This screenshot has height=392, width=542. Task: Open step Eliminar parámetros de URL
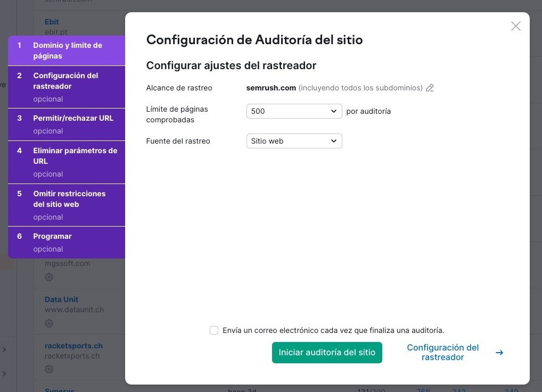pyautogui.click(x=66, y=162)
